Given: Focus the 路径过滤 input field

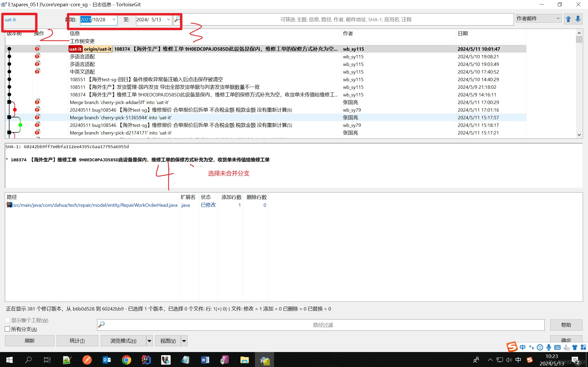Looking at the screenshot, I should [x=321, y=325].
